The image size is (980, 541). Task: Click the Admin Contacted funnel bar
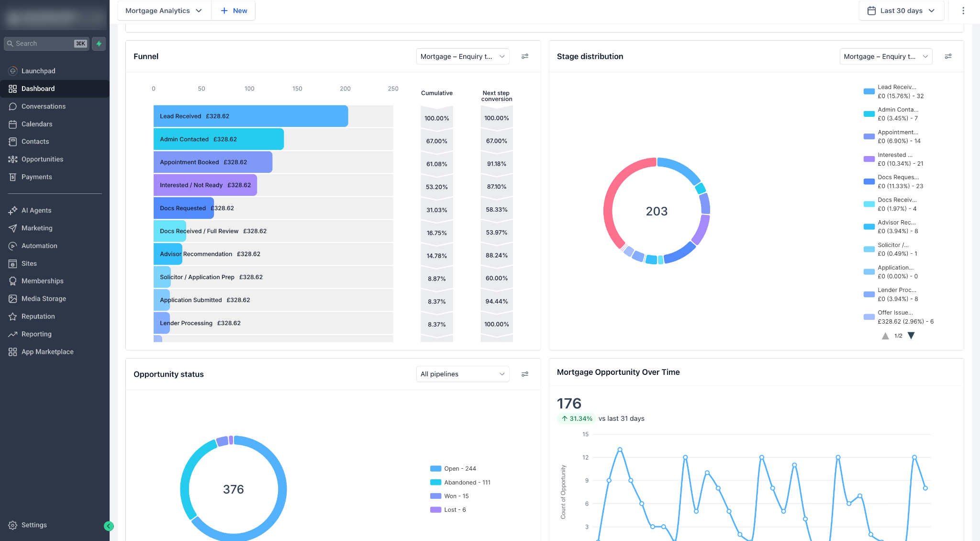point(219,139)
